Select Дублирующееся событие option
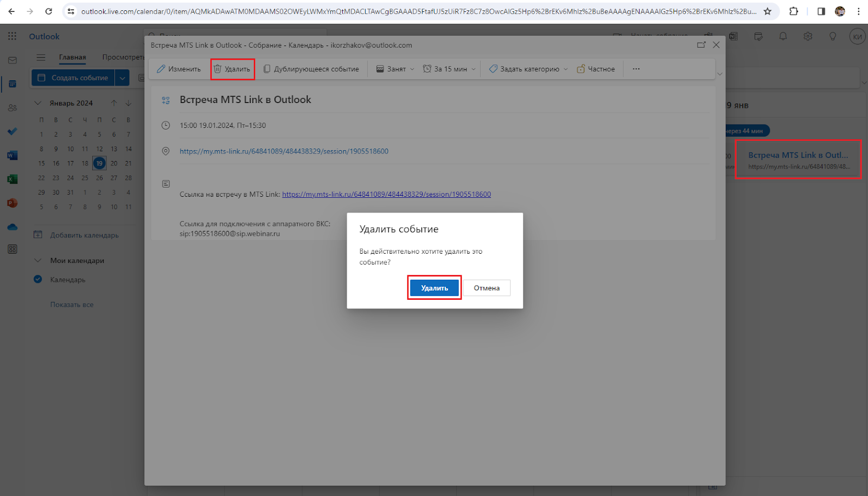The image size is (868, 496). pos(311,69)
